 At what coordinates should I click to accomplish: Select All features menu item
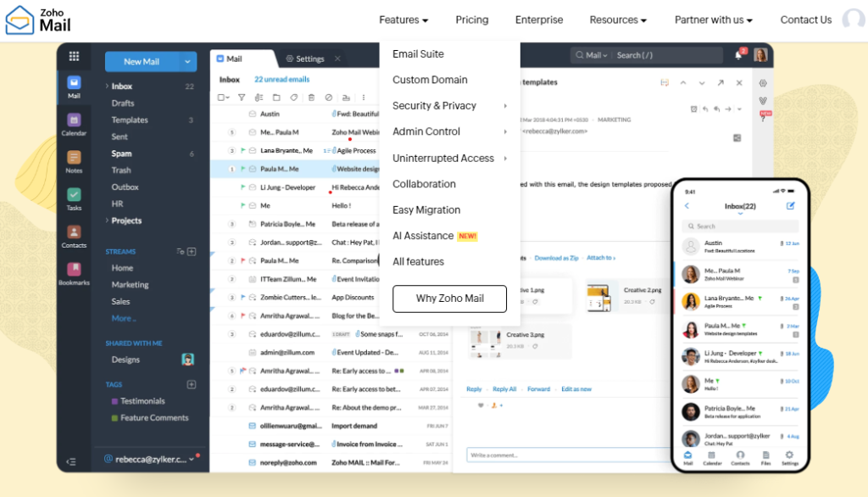tap(418, 261)
